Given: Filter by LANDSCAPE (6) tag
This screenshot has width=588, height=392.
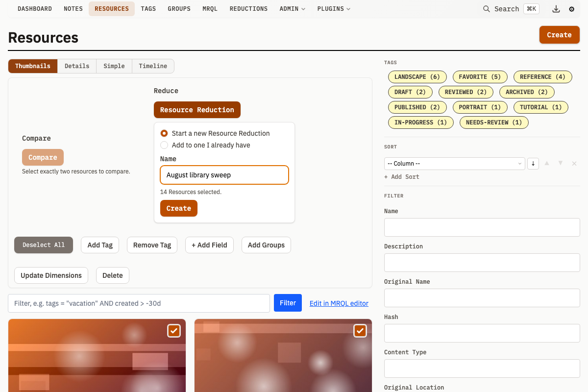Looking at the screenshot, I should [x=417, y=77].
